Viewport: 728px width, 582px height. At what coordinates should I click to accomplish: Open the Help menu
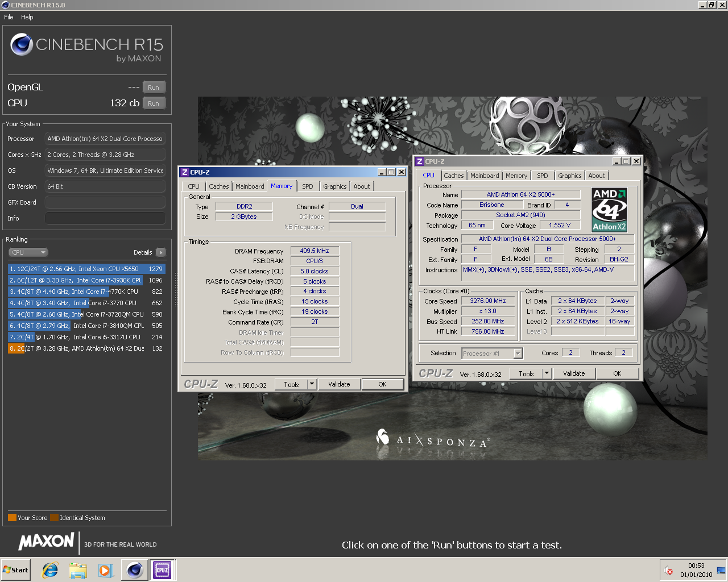click(27, 17)
